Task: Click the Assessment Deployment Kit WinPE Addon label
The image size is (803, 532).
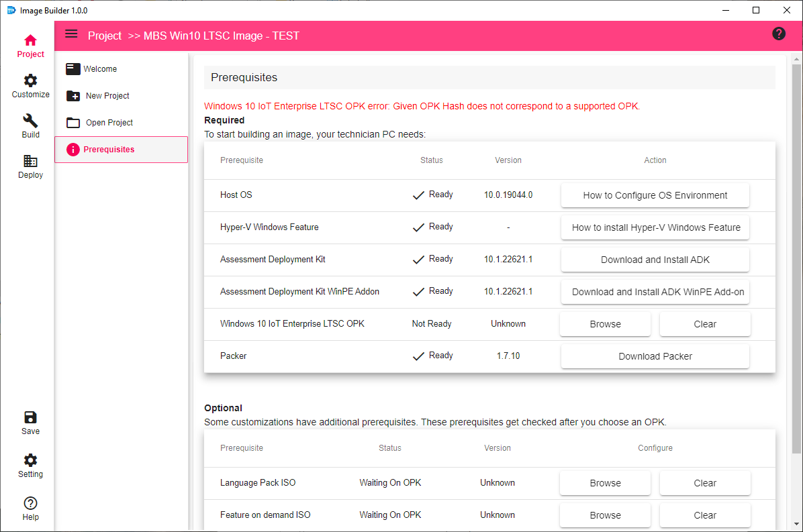Action: 299,292
